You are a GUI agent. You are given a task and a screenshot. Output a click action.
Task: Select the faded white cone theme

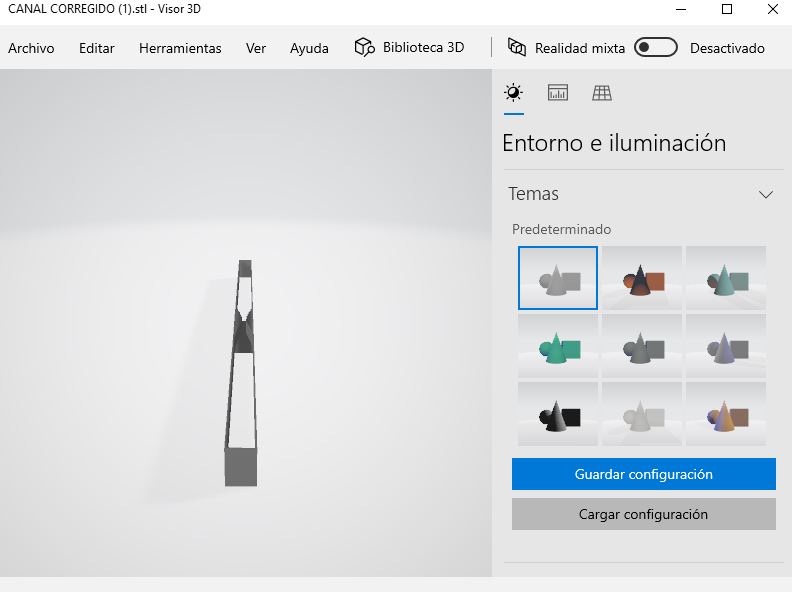coord(642,414)
